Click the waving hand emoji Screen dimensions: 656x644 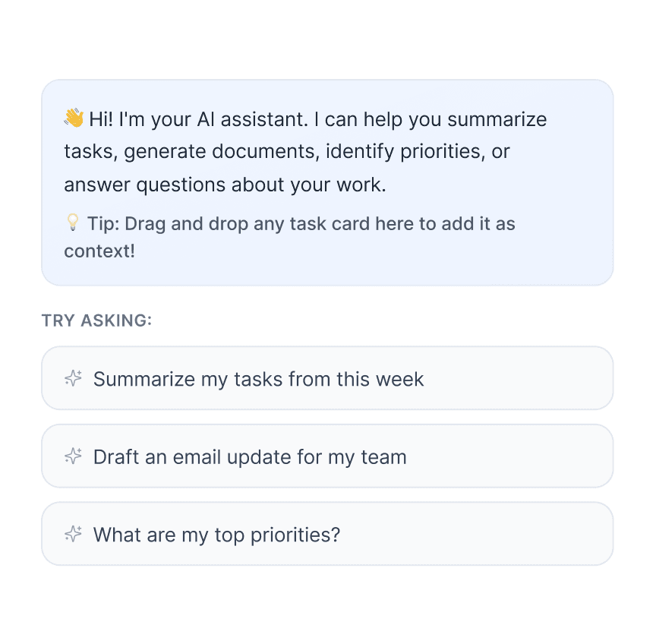[x=74, y=118]
